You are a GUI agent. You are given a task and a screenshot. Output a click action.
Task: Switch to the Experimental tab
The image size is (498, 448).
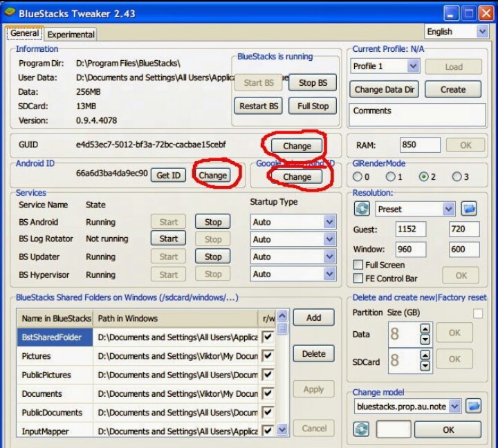point(71,35)
